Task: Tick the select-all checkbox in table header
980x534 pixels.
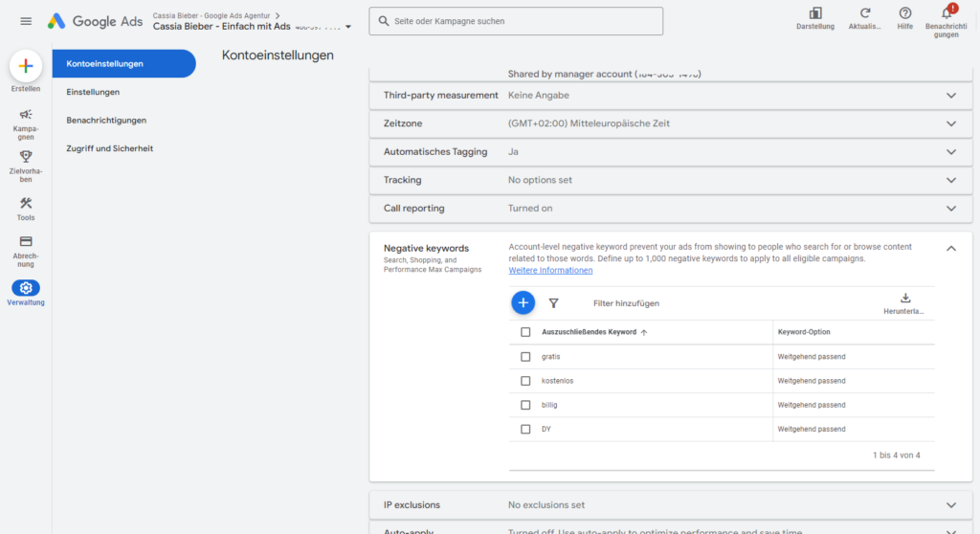Action: click(525, 332)
